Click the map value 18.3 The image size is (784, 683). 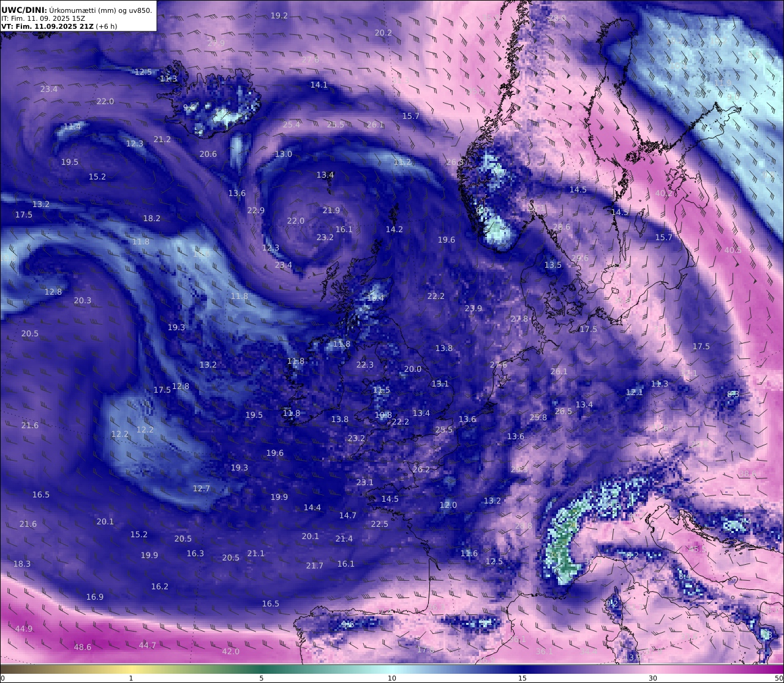22,564
